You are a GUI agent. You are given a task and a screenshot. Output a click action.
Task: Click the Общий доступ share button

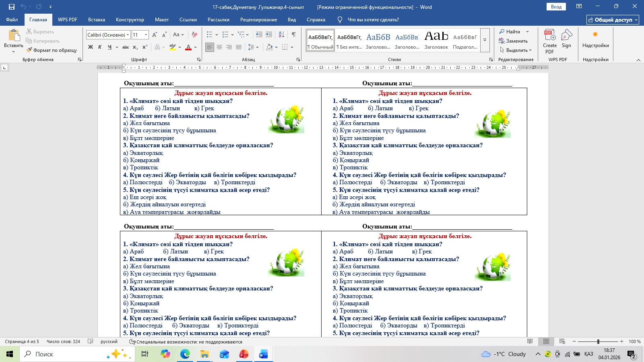pos(613,20)
